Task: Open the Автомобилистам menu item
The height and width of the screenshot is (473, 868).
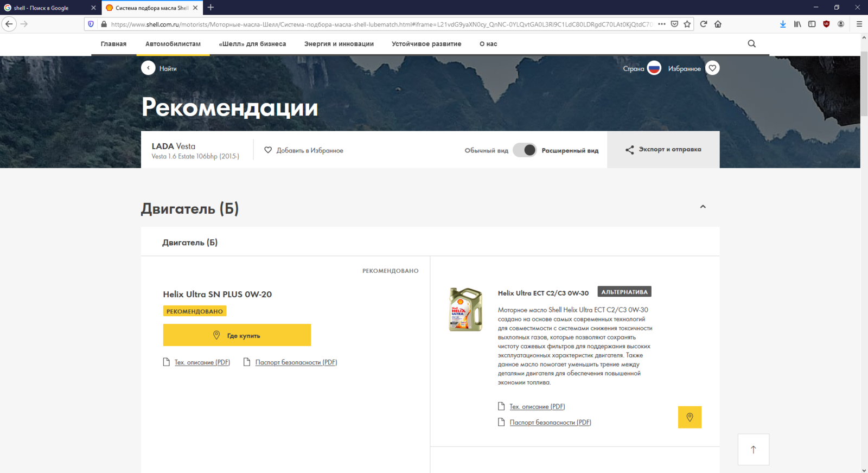Action: pyautogui.click(x=173, y=44)
